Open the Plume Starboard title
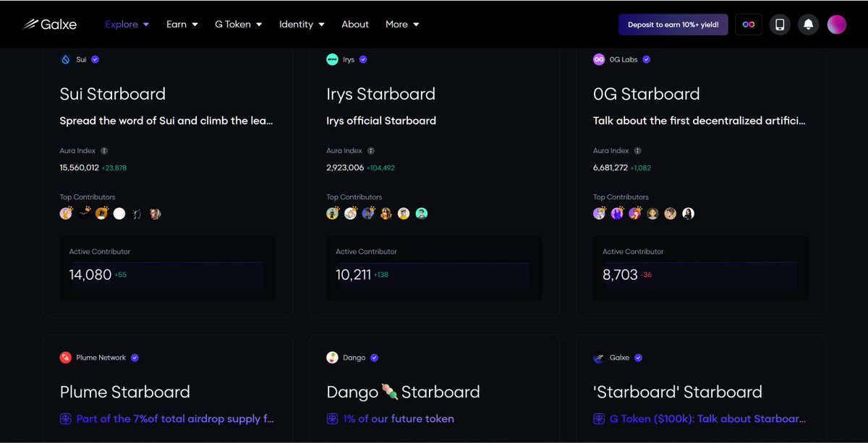868x443 pixels. pyautogui.click(x=125, y=392)
